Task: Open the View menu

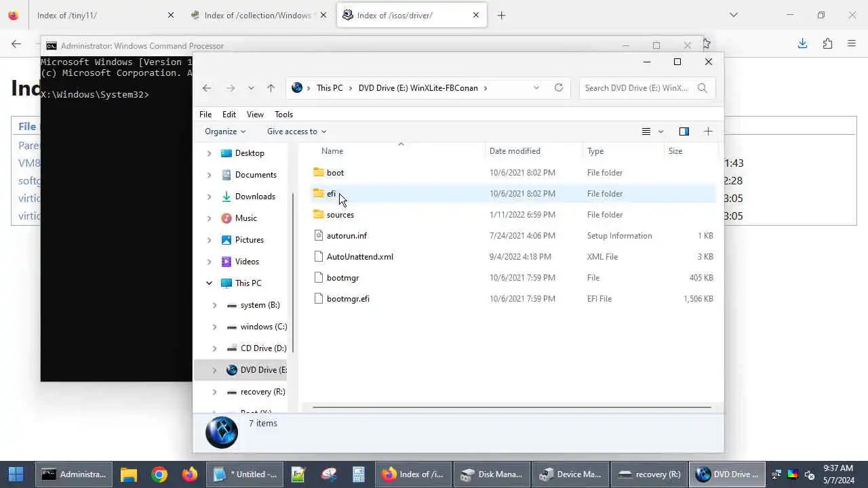Action: coord(255,114)
